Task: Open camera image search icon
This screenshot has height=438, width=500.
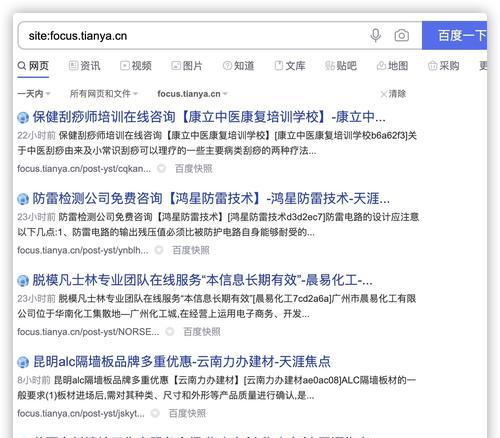Action: point(401,35)
